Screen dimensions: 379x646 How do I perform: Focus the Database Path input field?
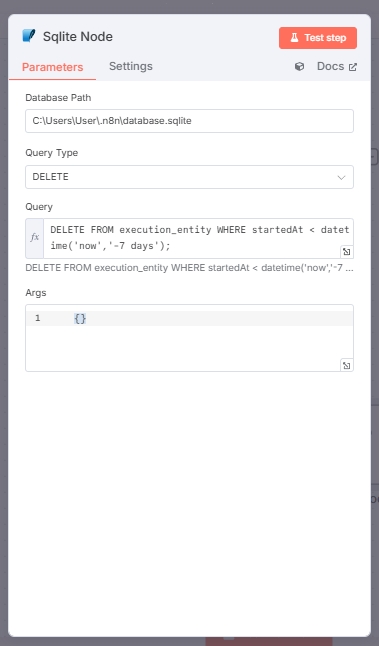pos(190,121)
